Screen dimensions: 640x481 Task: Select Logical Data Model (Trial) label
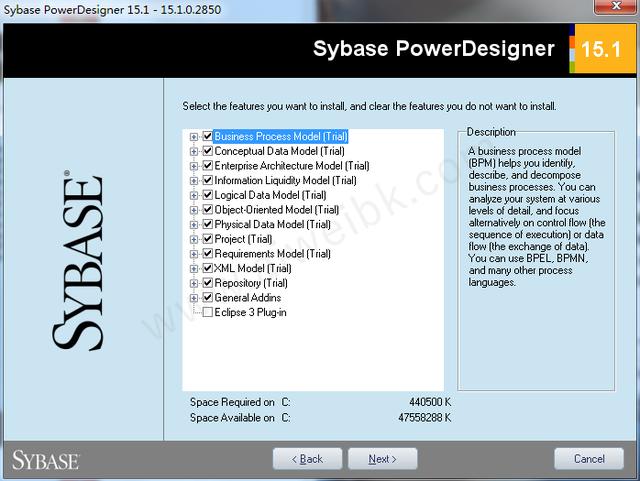270,195
